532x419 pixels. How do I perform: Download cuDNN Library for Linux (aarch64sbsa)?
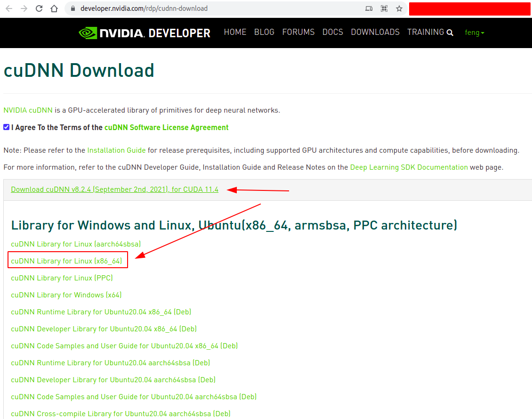point(76,244)
